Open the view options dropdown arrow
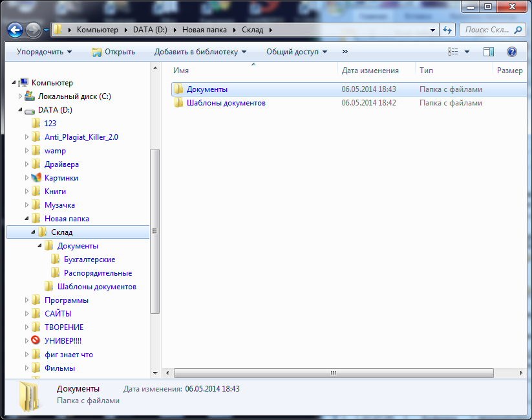The height and width of the screenshot is (420, 532). (467, 52)
